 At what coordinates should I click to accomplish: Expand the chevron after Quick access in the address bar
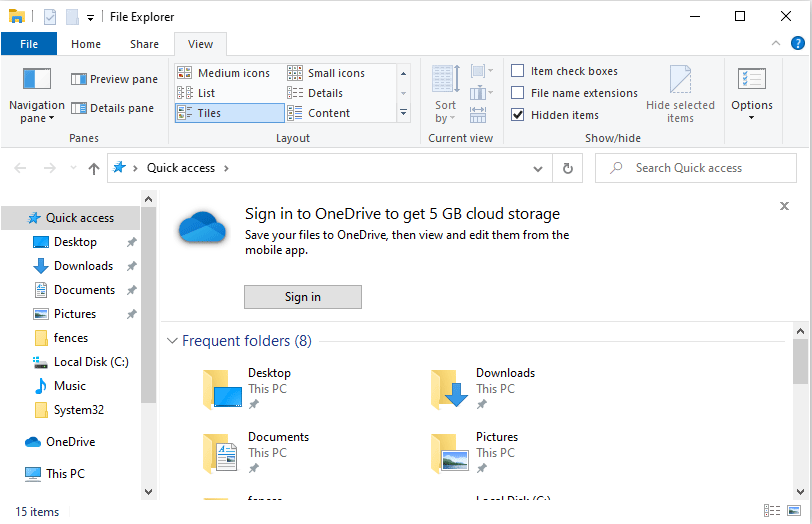point(226,168)
